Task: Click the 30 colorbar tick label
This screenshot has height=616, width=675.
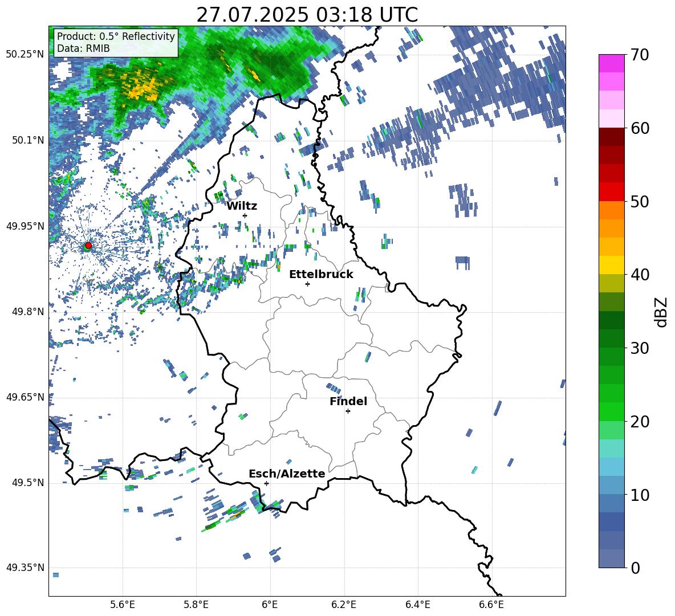Action: 640,348
